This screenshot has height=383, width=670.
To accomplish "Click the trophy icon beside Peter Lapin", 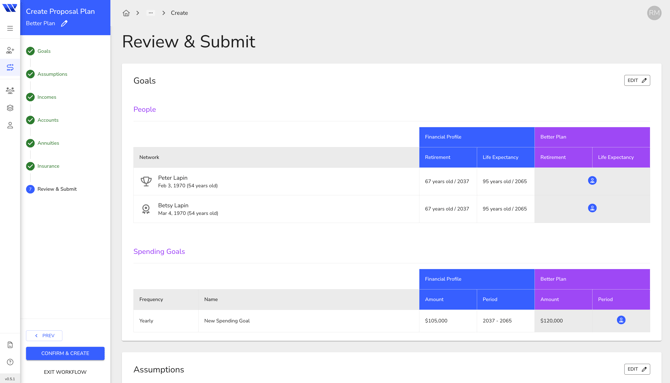I will pyautogui.click(x=146, y=181).
